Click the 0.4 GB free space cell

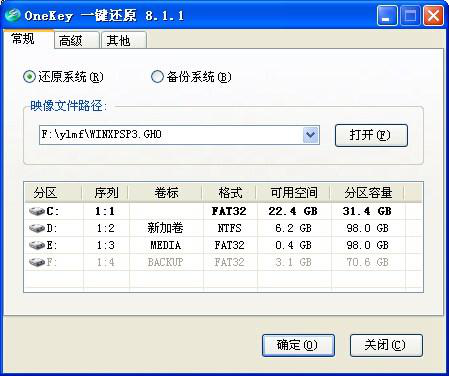coord(294,245)
